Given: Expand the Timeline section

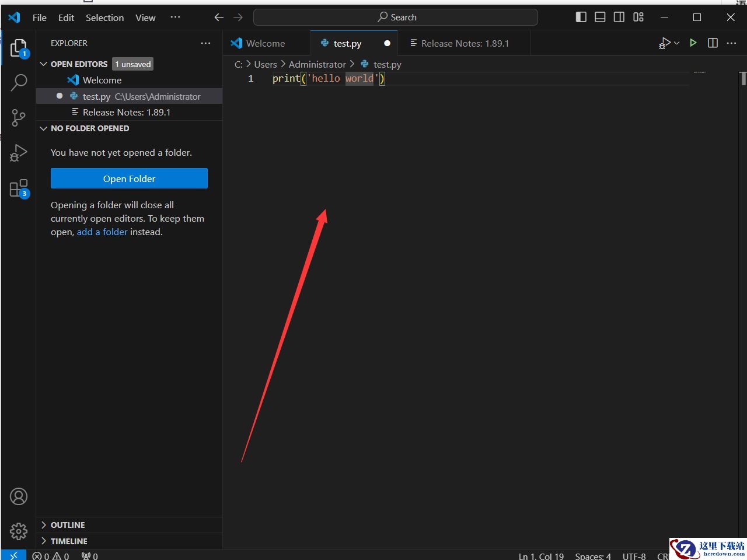Looking at the screenshot, I should (x=129, y=541).
